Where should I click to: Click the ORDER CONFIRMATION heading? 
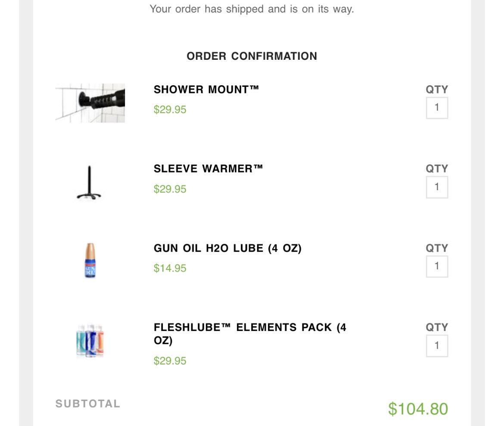[x=252, y=56]
